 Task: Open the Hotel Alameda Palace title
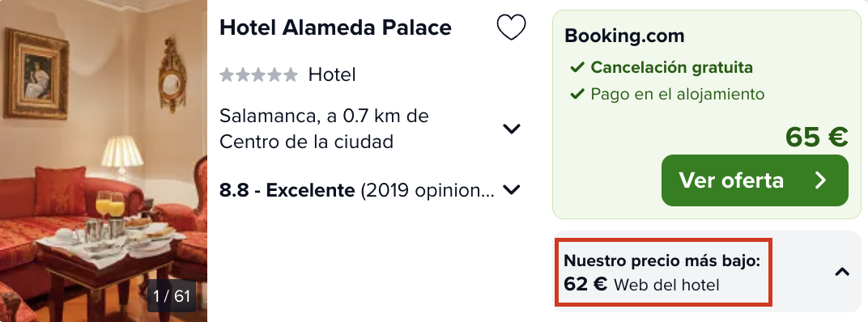[335, 28]
